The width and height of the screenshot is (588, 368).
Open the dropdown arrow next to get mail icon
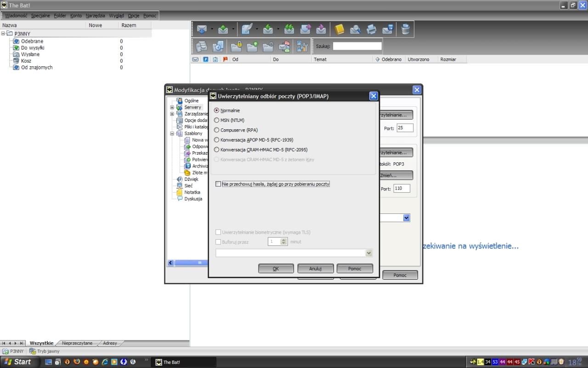[212, 29]
